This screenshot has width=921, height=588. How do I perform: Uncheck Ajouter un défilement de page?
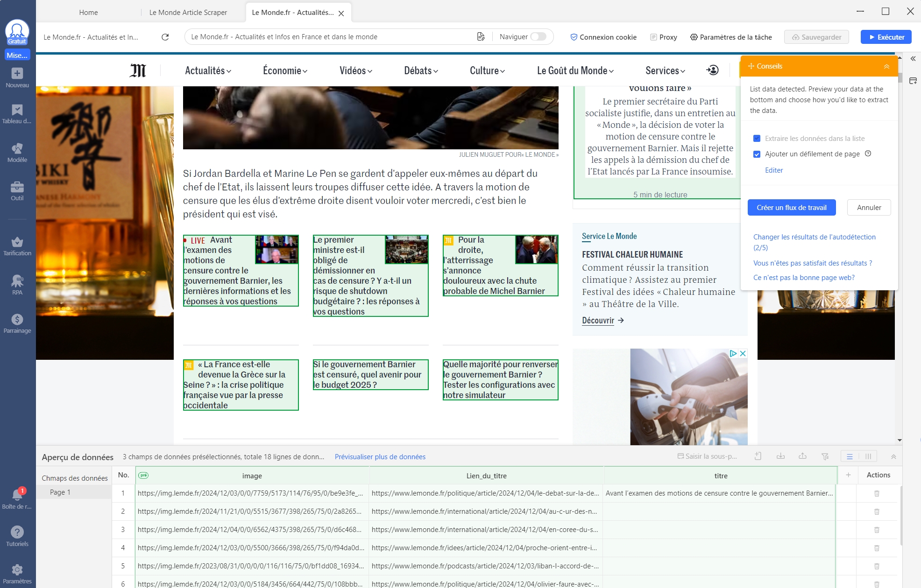click(x=757, y=154)
